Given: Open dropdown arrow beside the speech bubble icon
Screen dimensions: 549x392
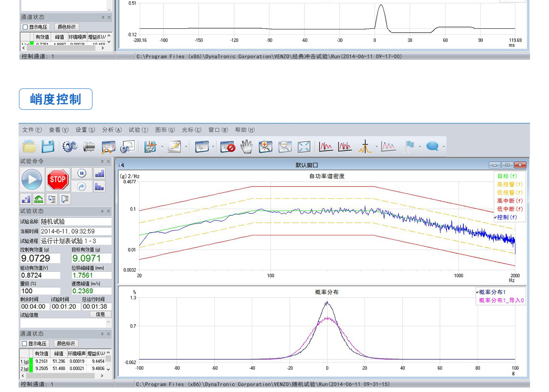Looking at the screenshot, I should coord(444,147).
